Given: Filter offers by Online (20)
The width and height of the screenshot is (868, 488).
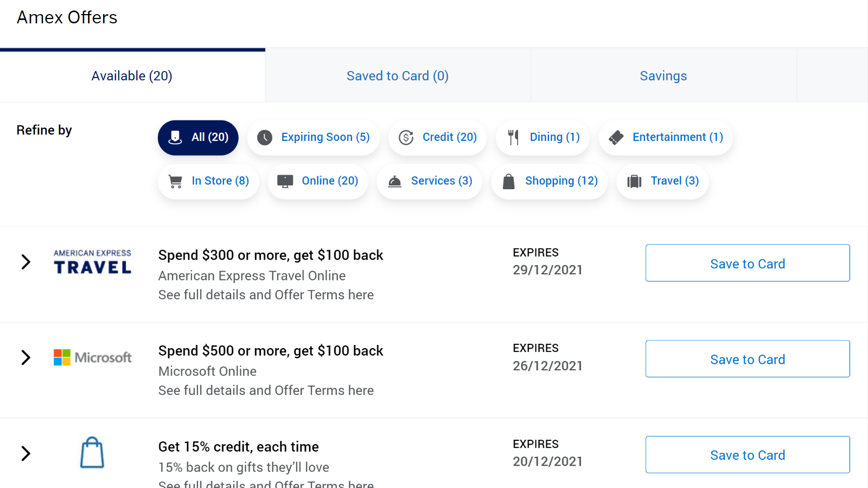Looking at the screenshot, I should [318, 182].
